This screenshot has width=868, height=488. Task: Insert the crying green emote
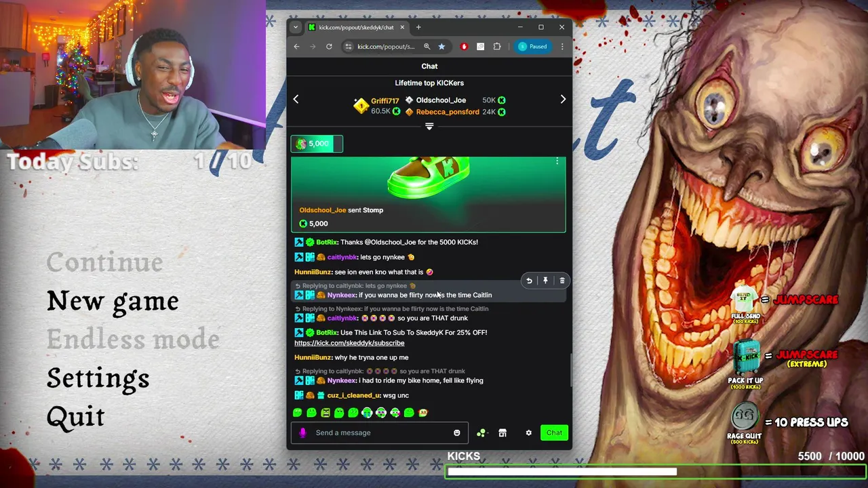(367, 413)
